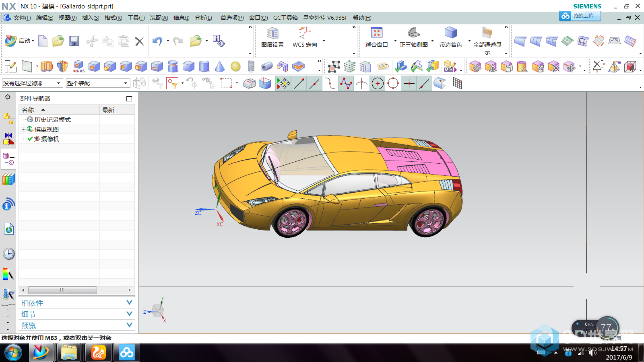Viewport: 644px width, 362px height.
Task: Delete with the X icon in toolbar
Action: point(139,41)
